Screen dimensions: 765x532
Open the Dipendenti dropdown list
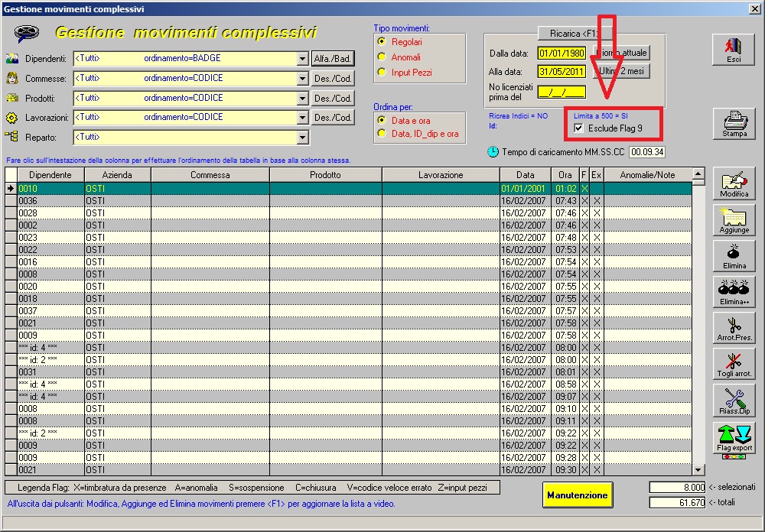pyautogui.click(x=301, y=58)
